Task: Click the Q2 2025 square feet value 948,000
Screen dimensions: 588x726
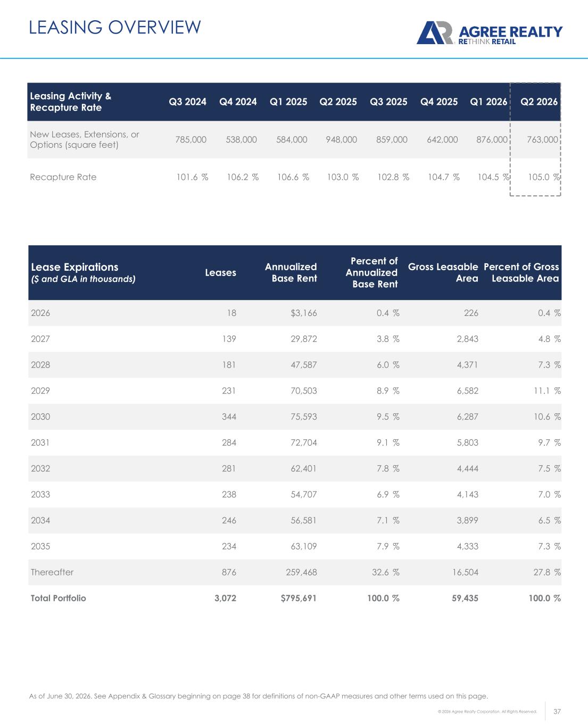Action: pyautogui.click(x=341, y=139)
